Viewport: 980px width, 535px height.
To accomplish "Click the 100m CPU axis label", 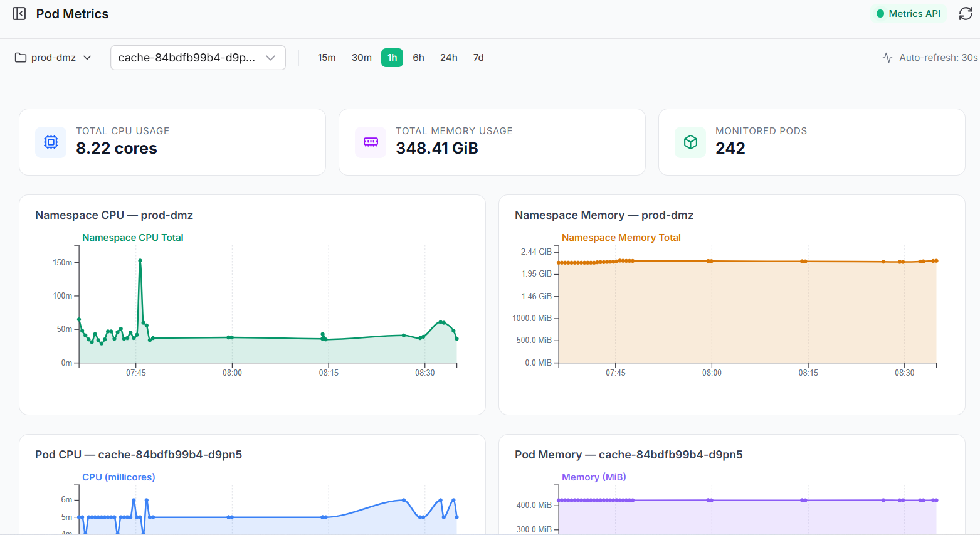I will click(63, 296).
